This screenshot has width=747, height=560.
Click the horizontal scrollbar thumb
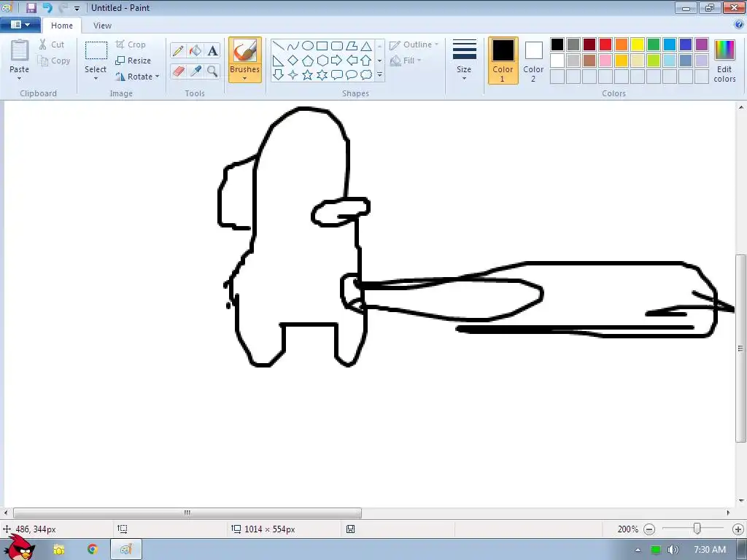point(187,513)
